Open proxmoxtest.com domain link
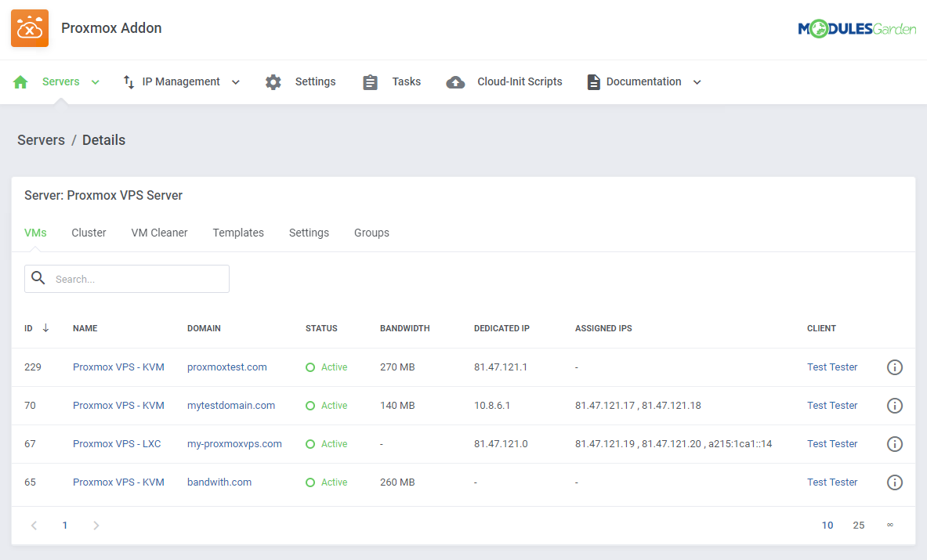This screenshot has height=560, width=927. point(227,367)
